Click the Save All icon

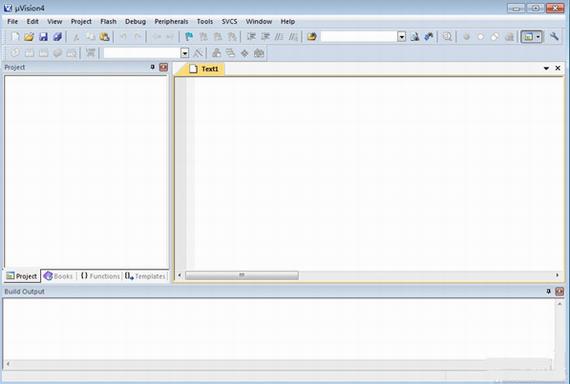(57, 37)
